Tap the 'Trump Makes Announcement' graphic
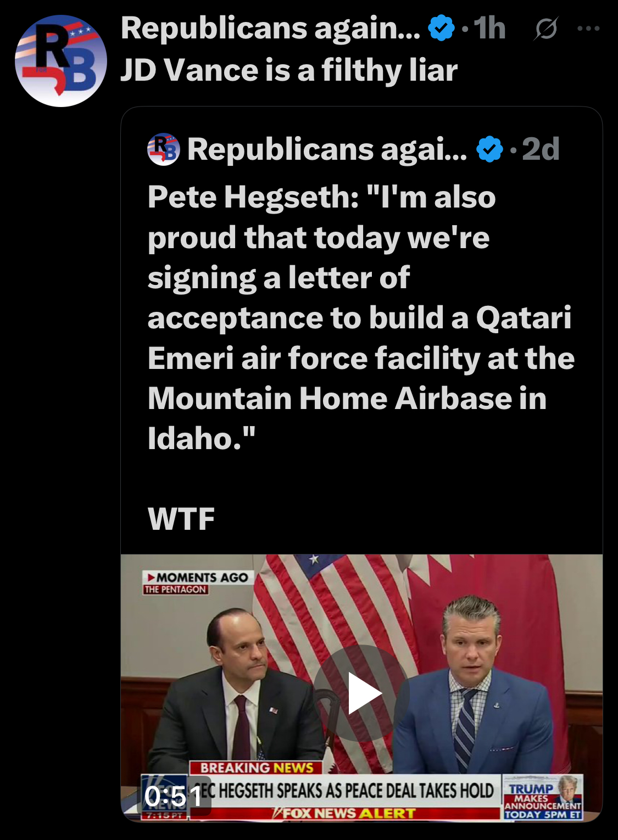 (x=542, y=797)
